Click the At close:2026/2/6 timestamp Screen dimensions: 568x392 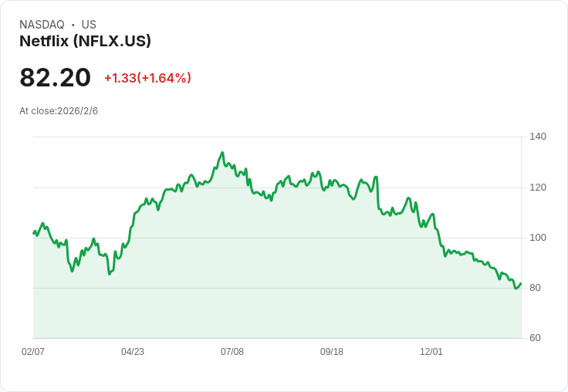[59, 111]
